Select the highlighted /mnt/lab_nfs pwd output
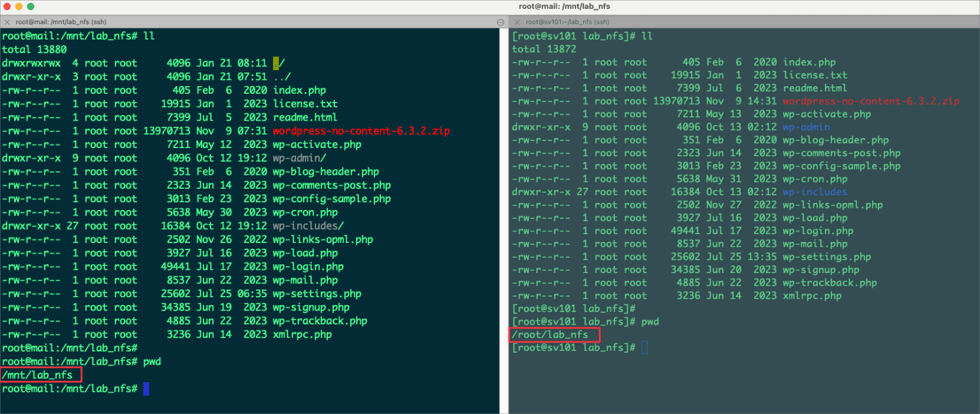Viewport: 980px width, 414px height. (x=40, y=374)
